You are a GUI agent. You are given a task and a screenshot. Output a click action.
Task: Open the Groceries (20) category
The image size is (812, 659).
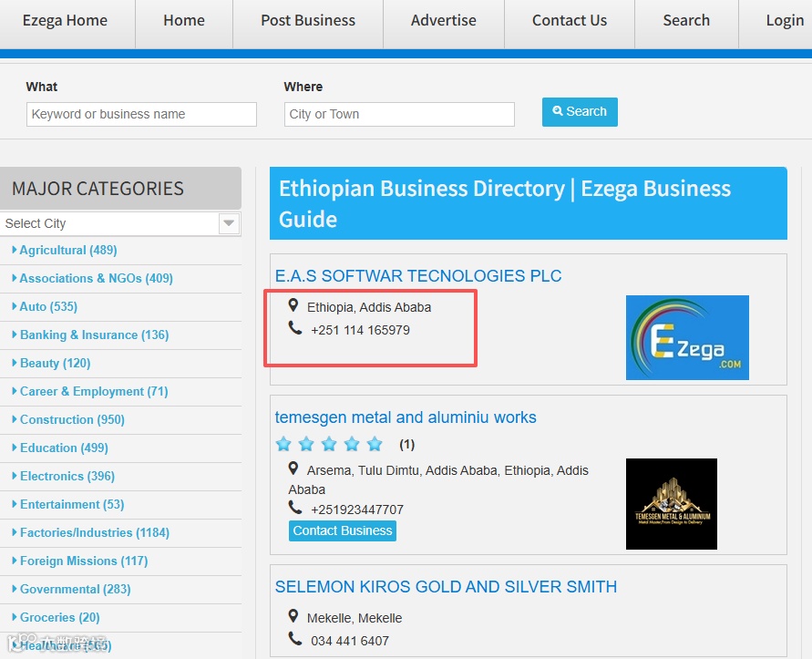59,617
